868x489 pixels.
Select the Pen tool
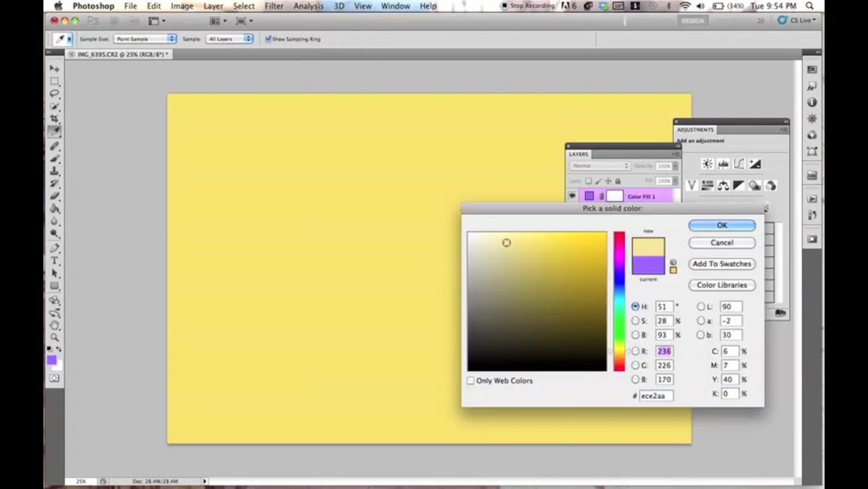54,248
